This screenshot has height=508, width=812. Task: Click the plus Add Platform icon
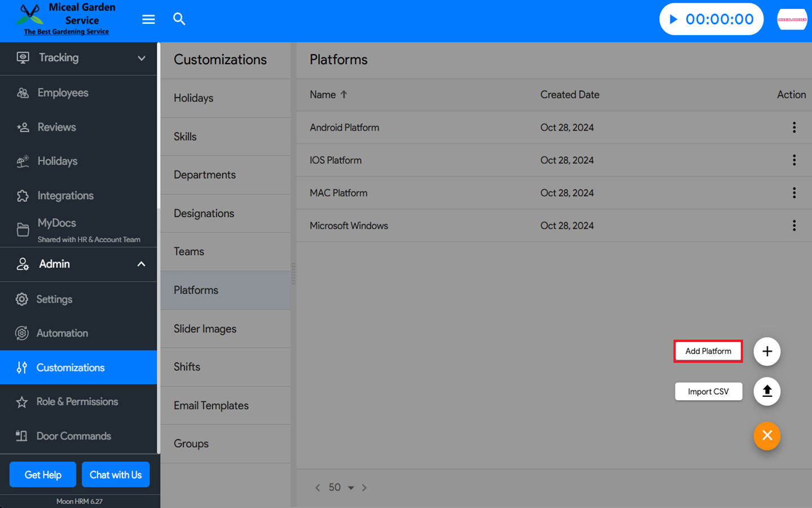click(766, 351)
